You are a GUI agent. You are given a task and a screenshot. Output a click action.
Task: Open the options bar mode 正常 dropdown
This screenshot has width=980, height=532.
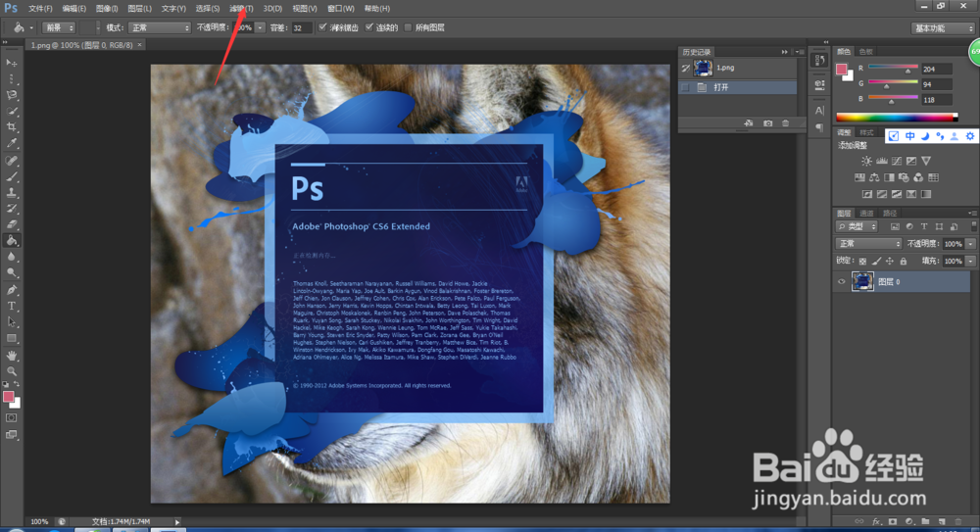160,27
